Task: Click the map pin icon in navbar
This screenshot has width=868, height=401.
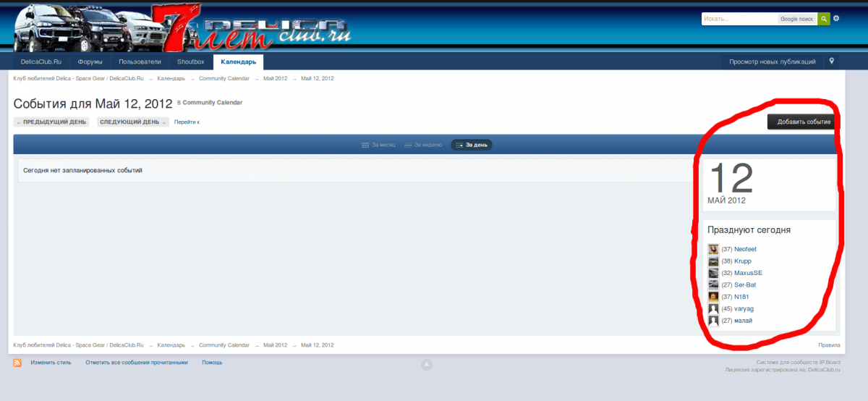Action: (832, 62)
